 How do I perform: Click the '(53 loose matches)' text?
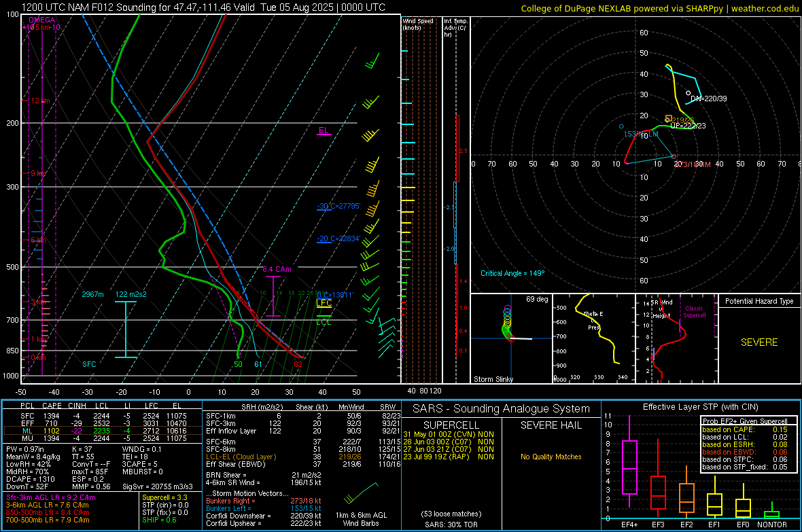click(x=451, y=514)
